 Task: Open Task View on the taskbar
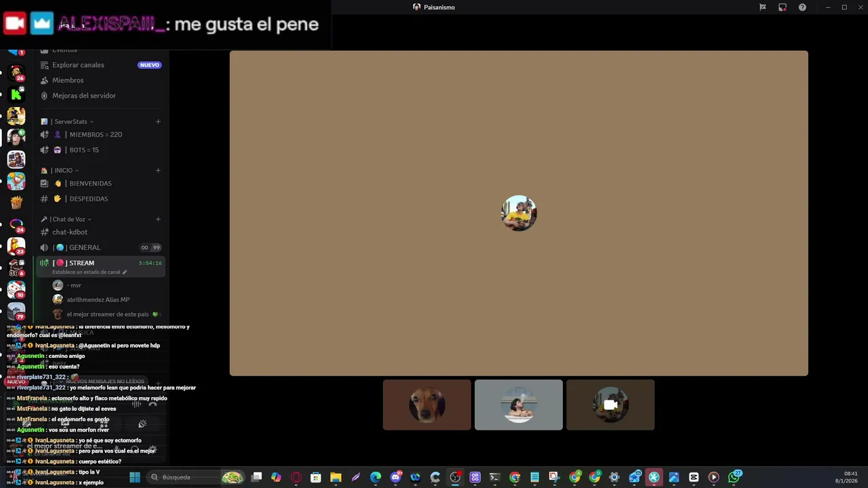pyautogui.click(x=256, y=477)
